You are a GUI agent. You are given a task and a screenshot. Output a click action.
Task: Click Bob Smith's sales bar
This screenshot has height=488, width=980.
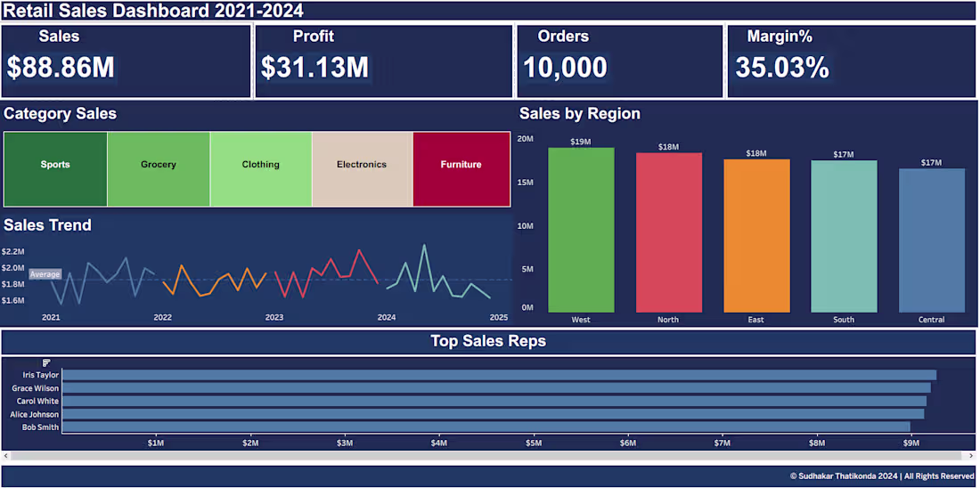(486, 427)
